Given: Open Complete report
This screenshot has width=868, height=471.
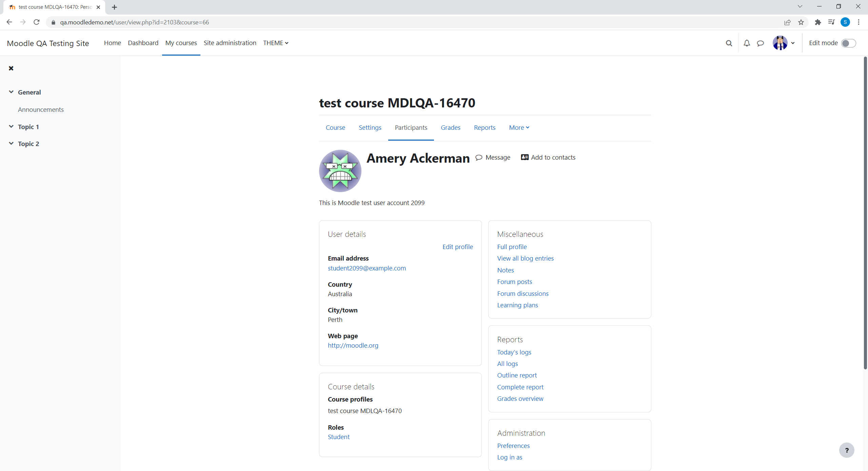Looking at the screenshot, I should (x=520, y=387).
